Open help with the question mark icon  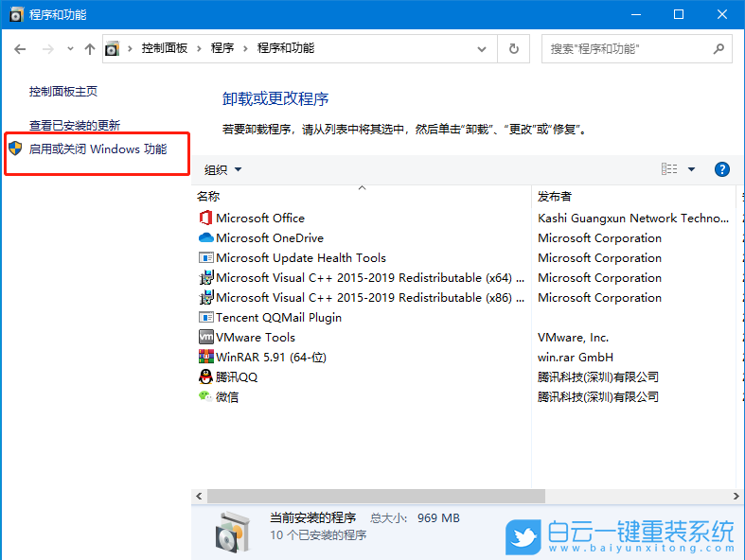(721, 169)
